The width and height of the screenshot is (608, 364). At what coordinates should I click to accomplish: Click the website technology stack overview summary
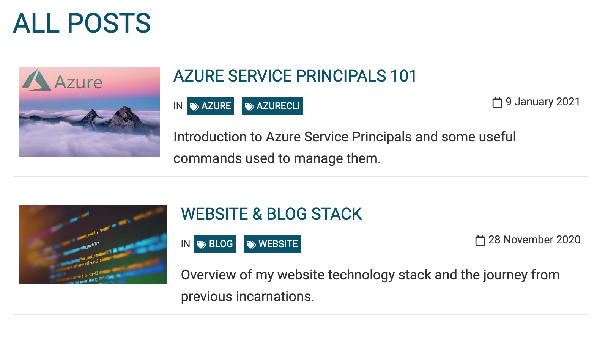tap(370, 286)
